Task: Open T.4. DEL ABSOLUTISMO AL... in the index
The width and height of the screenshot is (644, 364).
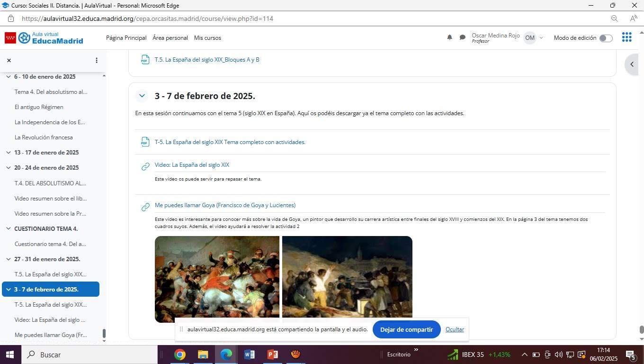Action: pos(50,183)
